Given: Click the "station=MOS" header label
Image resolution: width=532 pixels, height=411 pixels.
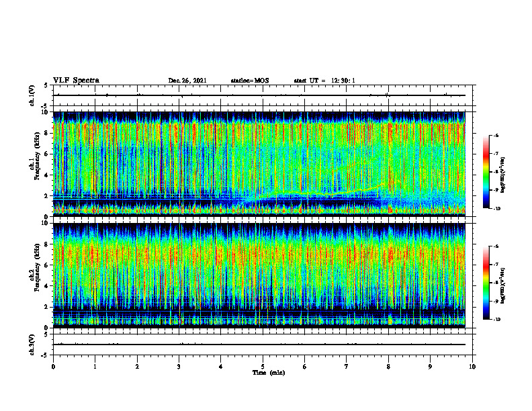Looking at the screenshot, I should point(250,81).
